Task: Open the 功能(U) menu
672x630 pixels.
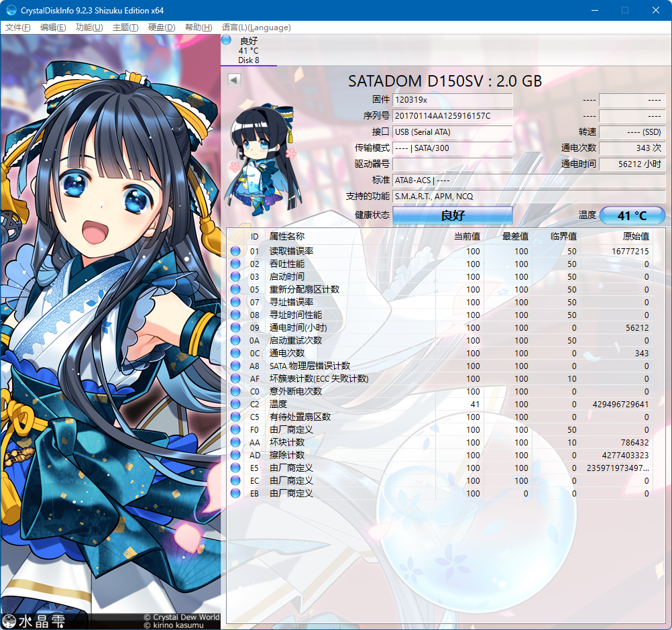Action: point(89,28)
